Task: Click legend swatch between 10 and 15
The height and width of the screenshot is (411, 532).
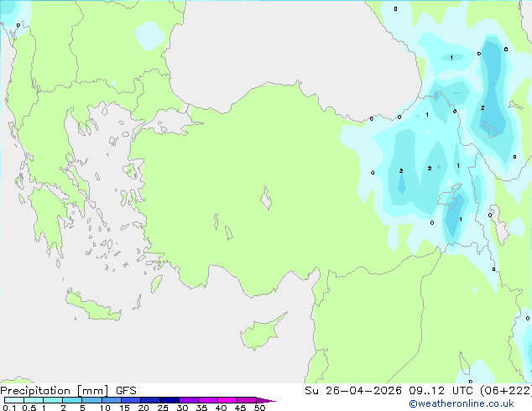Action: (112, 400)
